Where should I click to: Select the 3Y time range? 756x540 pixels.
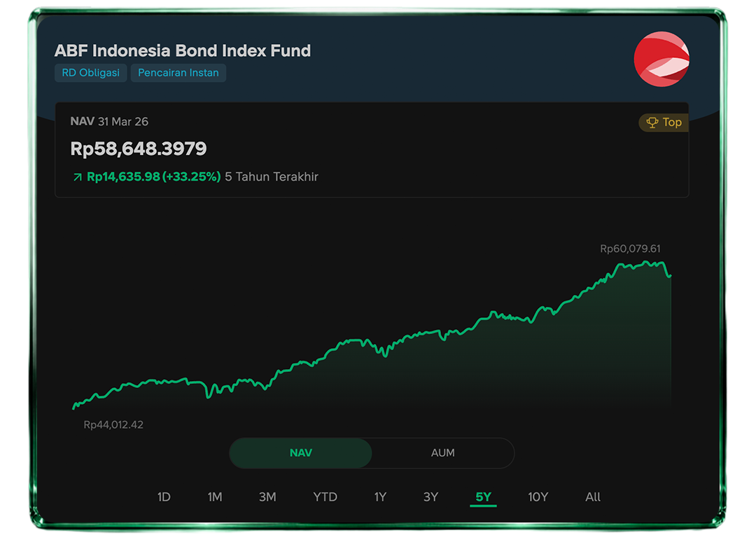tap(430, 497)
